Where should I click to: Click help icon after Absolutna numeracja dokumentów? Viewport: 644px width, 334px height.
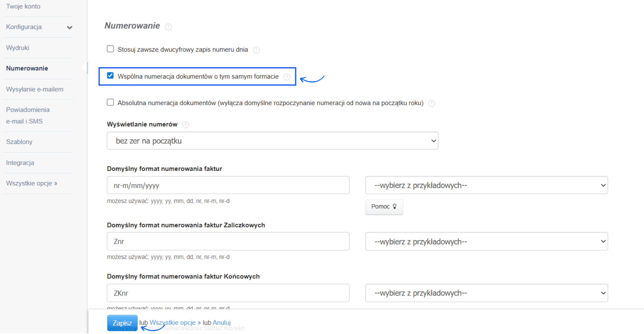[432, 103]
